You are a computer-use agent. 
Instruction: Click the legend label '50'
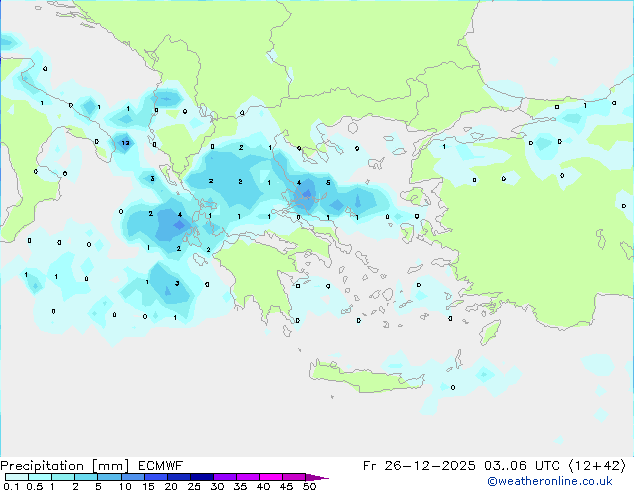point(310,486)
